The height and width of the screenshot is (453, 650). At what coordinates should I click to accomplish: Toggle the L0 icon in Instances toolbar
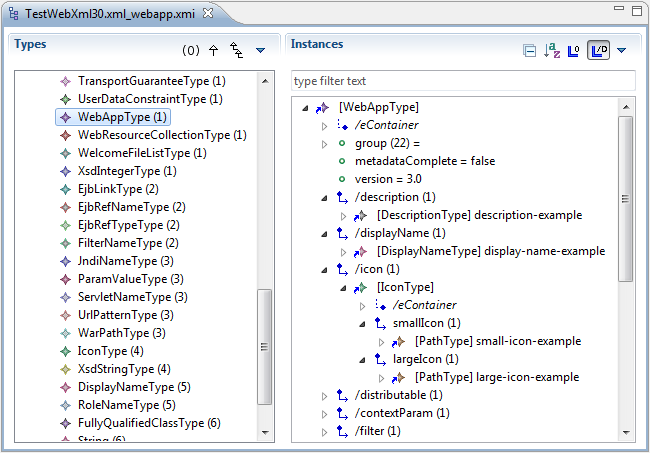point(574,51)
